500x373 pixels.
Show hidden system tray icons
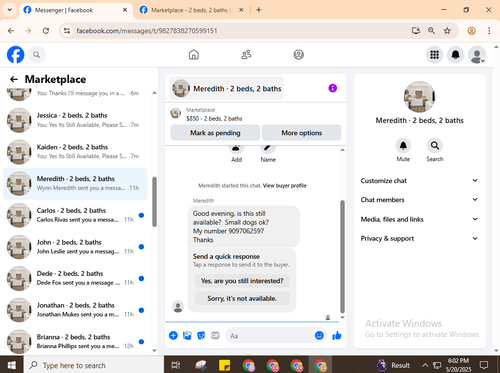coord(425,365)
